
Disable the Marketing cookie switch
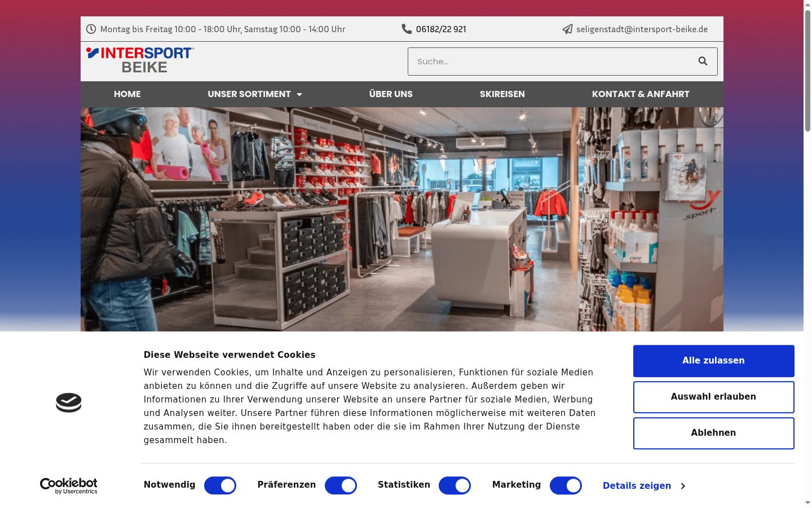566,485
